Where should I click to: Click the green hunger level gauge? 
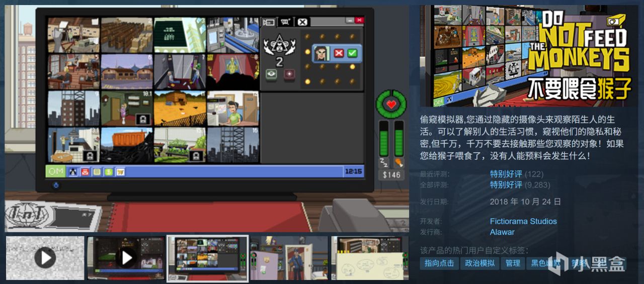pyautogui.click(x=399, y=138)
